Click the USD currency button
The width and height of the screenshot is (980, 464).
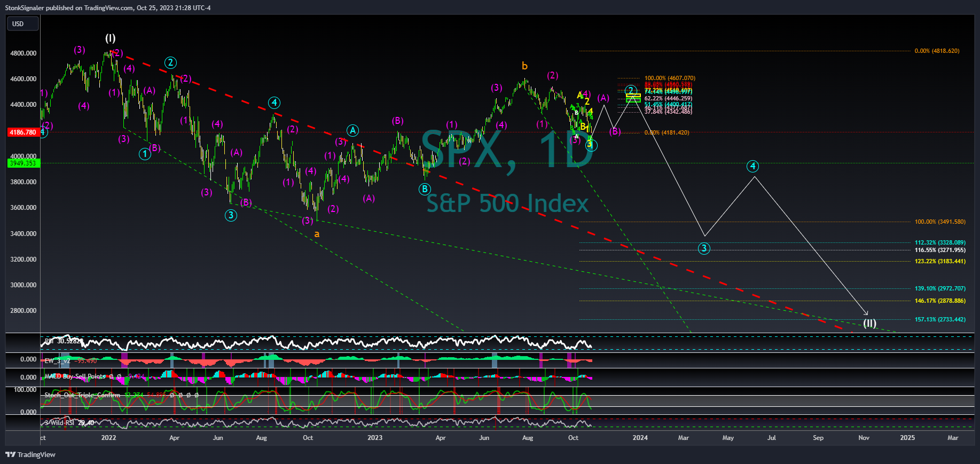pos(22,24)
